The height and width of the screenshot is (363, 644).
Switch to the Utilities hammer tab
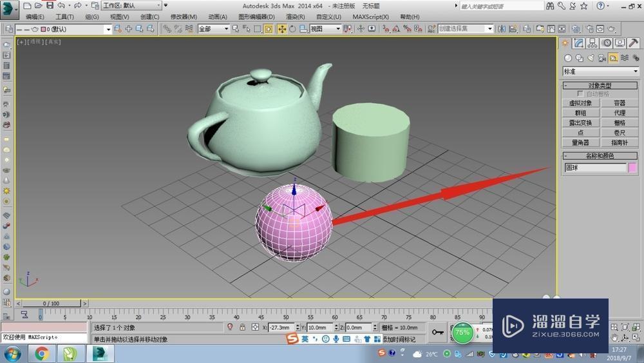[633, 43]
